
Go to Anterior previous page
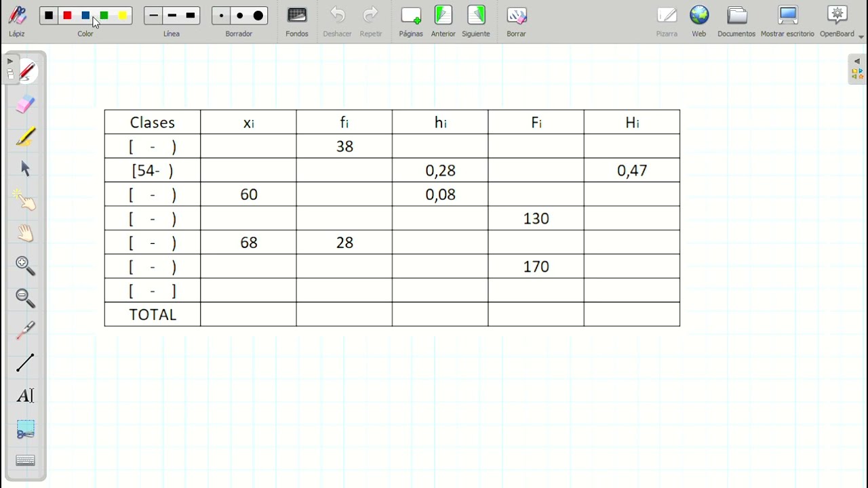tap(443, 21)
